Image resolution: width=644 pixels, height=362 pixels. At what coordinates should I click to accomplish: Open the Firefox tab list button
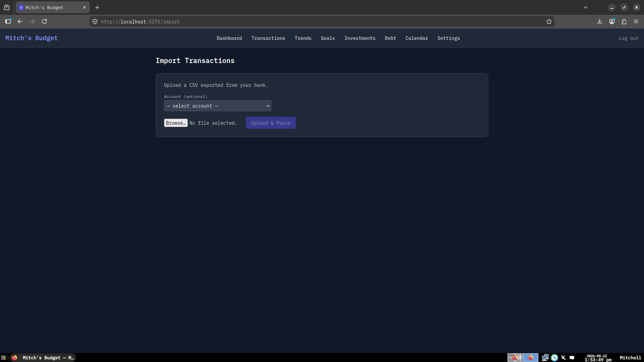[x=7, y=7]
